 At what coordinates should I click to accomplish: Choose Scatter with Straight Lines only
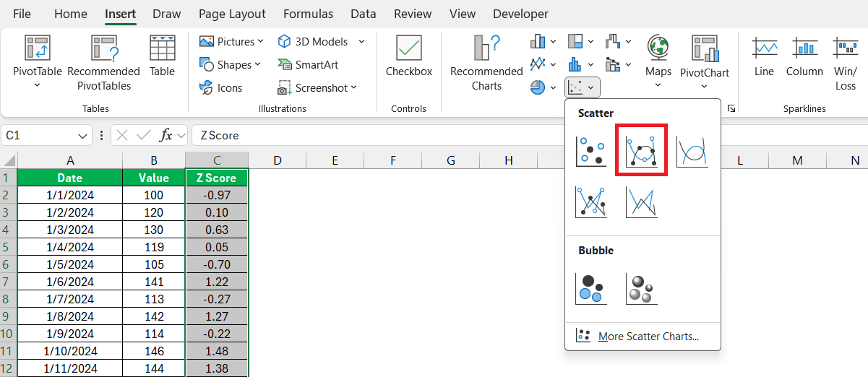tap(641, 201)
